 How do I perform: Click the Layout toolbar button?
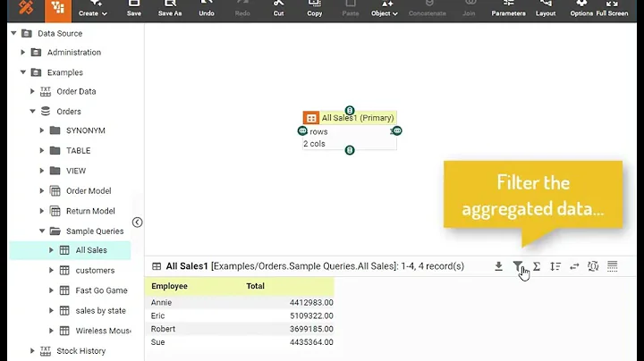click(546, 9)
